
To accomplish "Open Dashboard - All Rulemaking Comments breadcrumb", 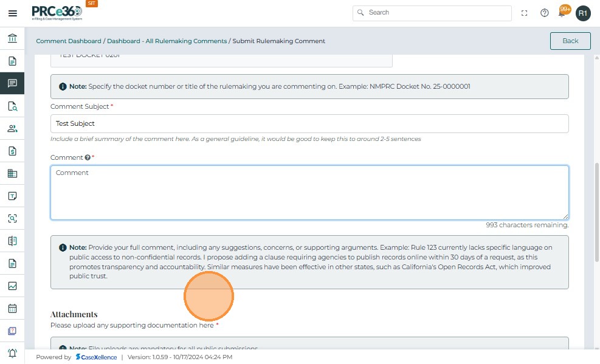I will point(167,41).
